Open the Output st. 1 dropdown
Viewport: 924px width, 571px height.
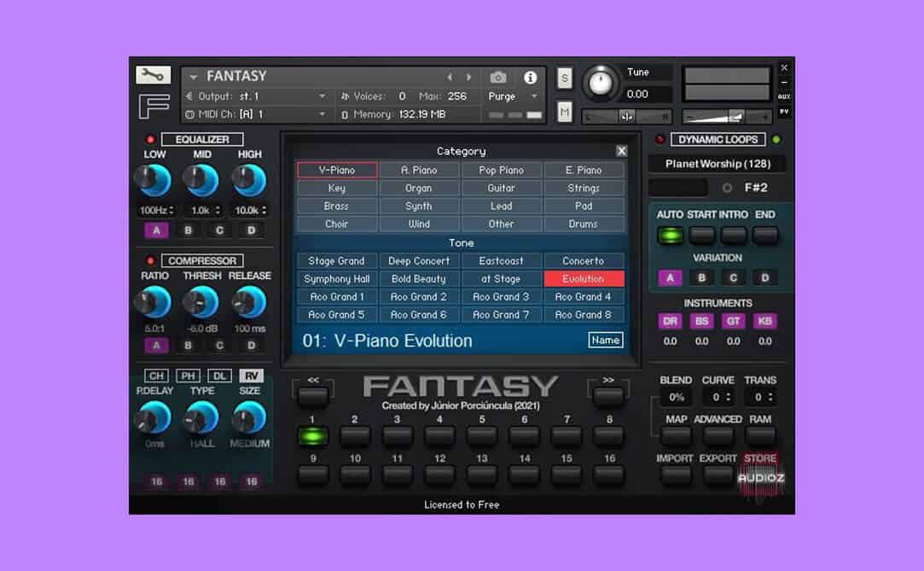[256, 96]
